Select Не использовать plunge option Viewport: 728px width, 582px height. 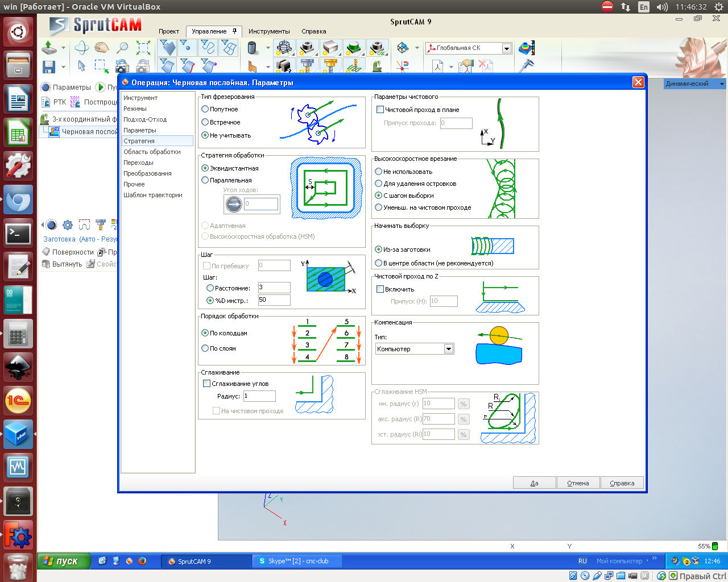click(379, 172)
